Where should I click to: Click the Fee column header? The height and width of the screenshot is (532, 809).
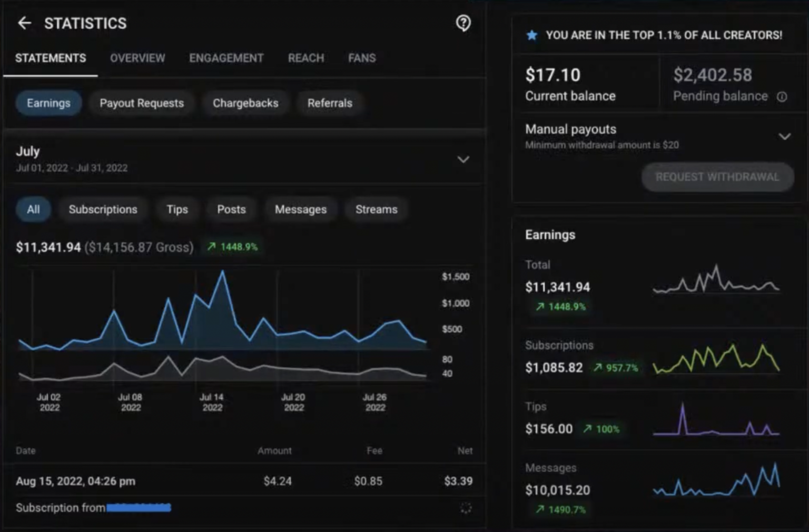click(x=374, y=450)
